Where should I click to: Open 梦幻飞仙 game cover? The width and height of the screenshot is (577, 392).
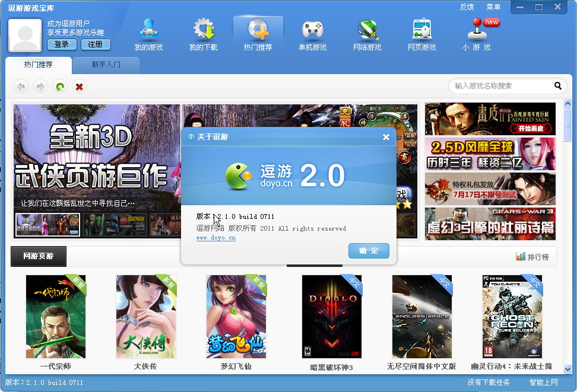[236, 317]
